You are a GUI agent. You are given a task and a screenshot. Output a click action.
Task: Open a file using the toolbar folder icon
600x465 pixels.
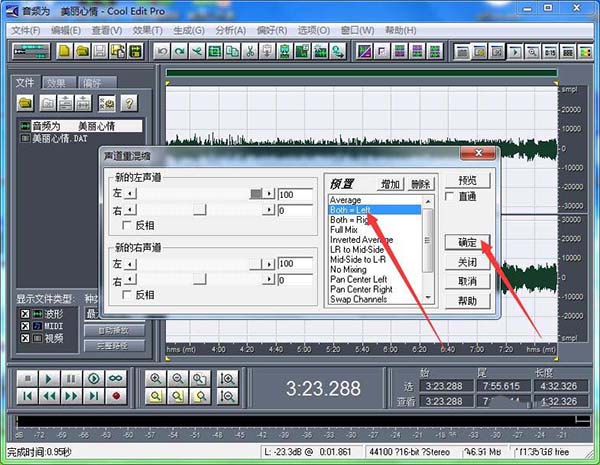coord(82,51)
